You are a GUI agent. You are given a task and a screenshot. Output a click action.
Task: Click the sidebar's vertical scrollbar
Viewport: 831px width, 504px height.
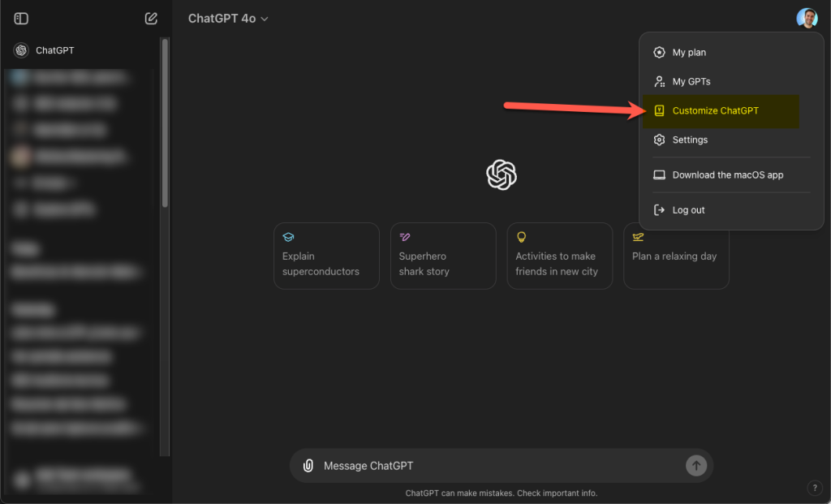(165, 123)
